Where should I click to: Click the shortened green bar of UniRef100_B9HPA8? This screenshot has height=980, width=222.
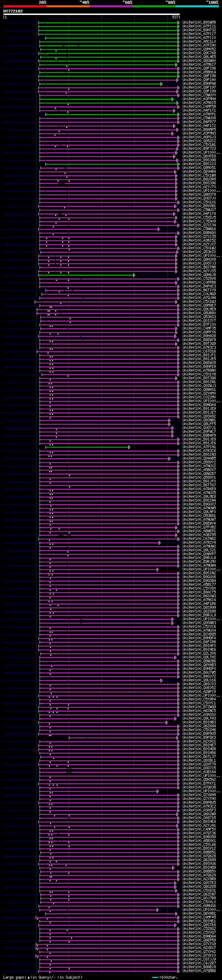coord(101,84)
